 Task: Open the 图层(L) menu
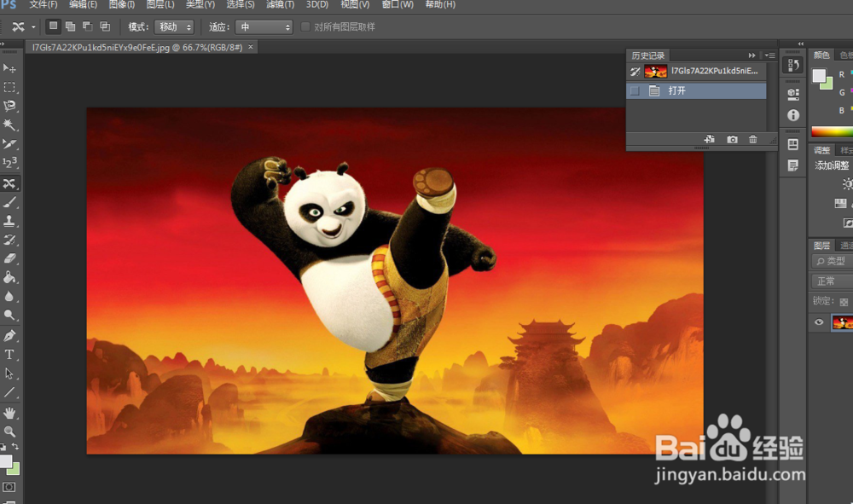tap(160, 4)
